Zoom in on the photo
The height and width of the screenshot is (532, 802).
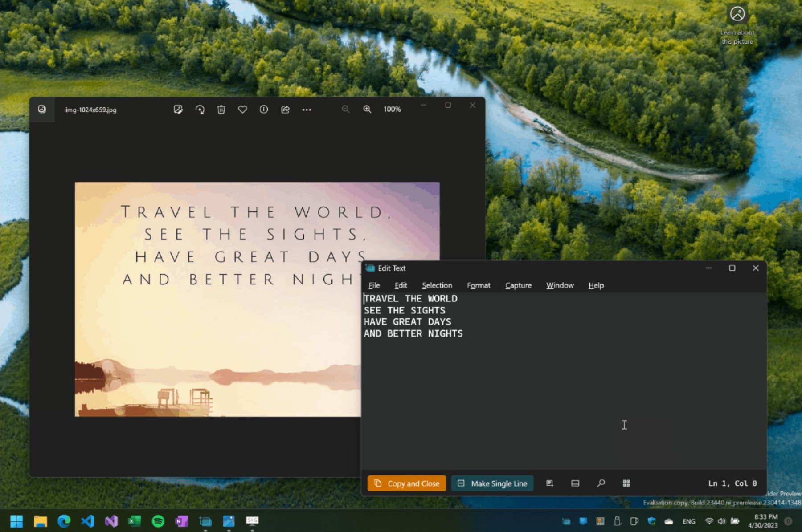pyautogui.click(x=367, y=110)
